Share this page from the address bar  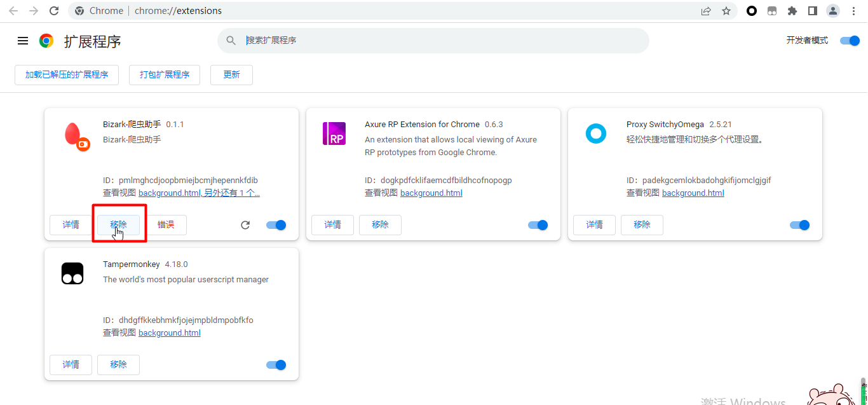click(706, 11)
